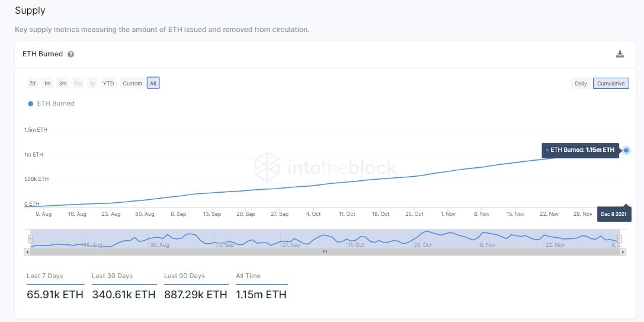
Task: Toggle the ETH Burned legend dot
Action: pyautogui.click(x=31, y=104)
